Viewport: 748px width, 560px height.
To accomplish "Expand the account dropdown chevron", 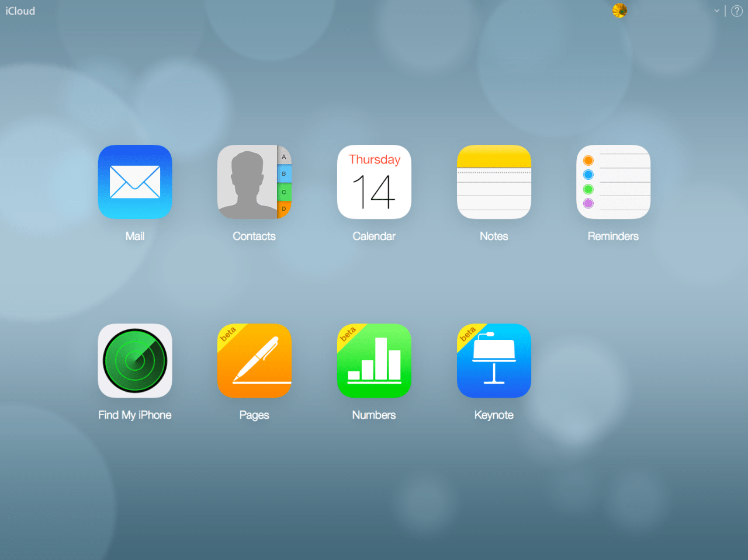I will (x=716, y=11).
